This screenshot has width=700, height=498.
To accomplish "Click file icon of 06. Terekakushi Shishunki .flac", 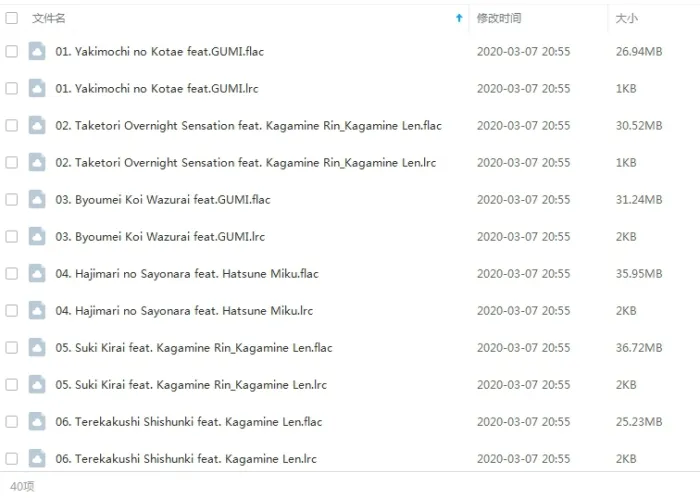I will pos(37,421).
